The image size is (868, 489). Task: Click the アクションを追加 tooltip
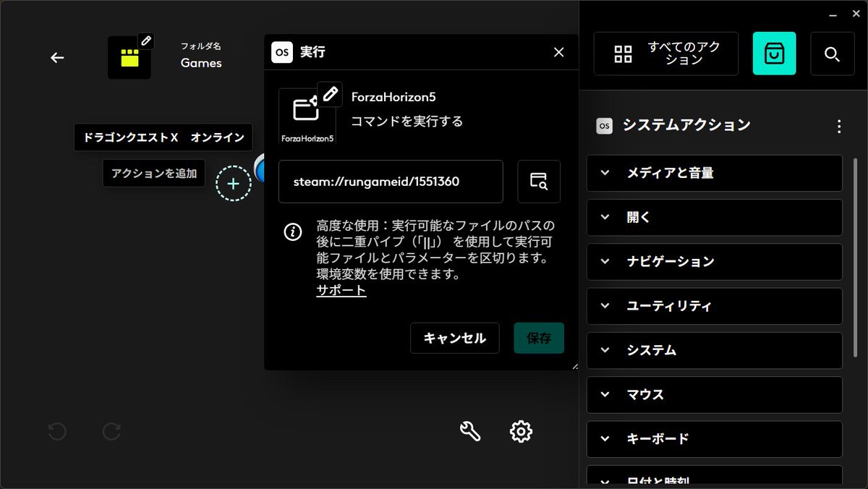pos(154,174)
